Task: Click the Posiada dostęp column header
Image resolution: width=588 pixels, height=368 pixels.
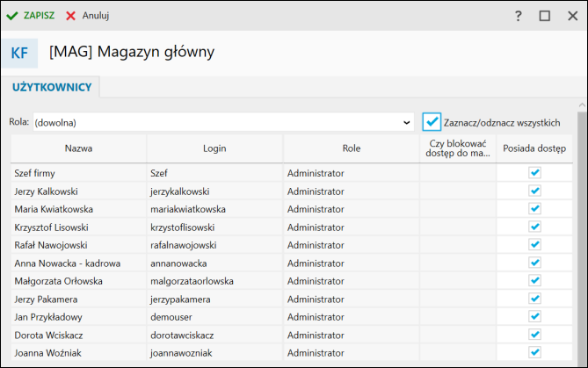Action: coord(534,148)
